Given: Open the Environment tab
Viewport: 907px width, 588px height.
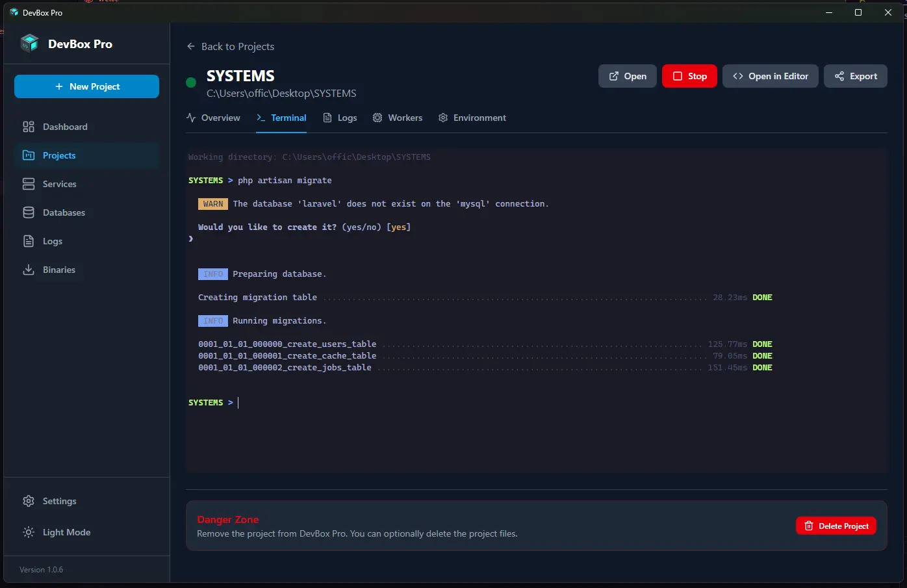Looking at the screenshot, I should 472,118.
